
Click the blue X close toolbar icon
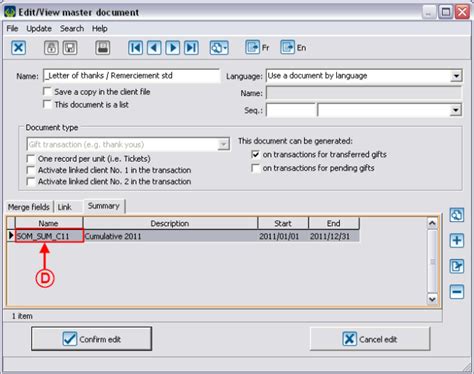[18, 48]
